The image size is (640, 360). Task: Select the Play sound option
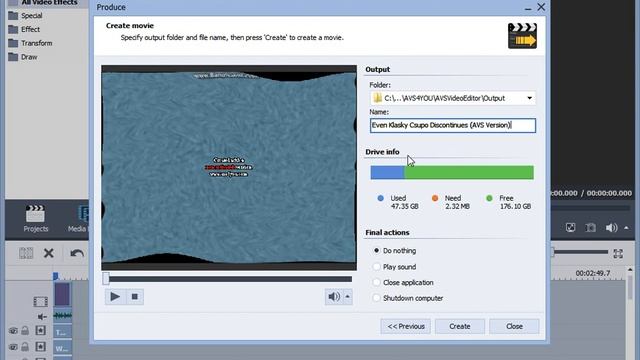376,267
